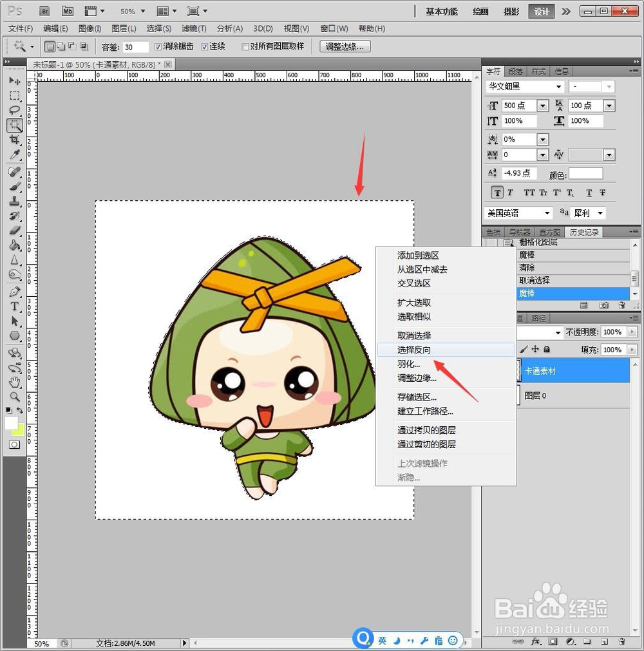This screenshot has height=651, width=644.
Task: Select the 取消选择 history state
Action: tap(573, 280)
